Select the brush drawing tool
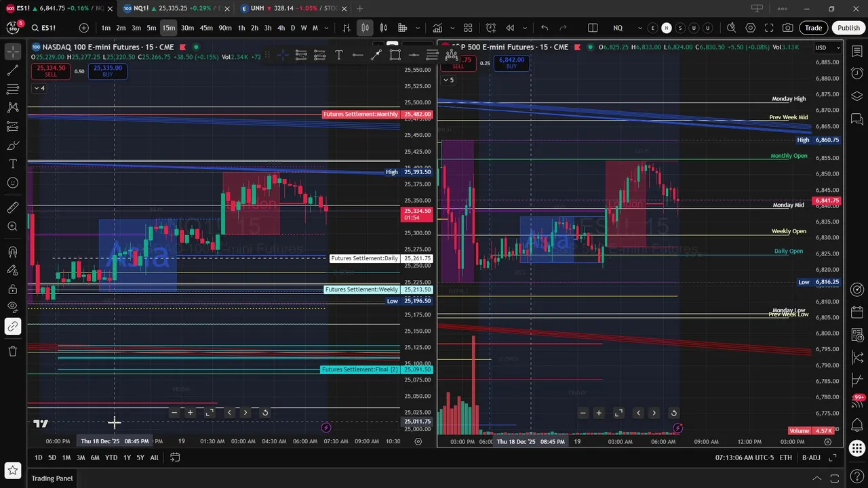Screen dimensions: 868x488 click(x=12, y=145)
